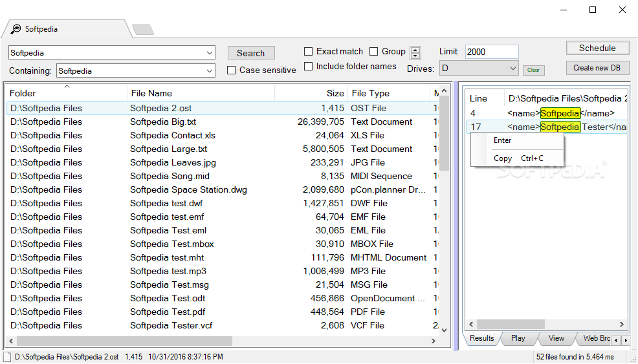Click file list scroll down arrow

point(444,330)
